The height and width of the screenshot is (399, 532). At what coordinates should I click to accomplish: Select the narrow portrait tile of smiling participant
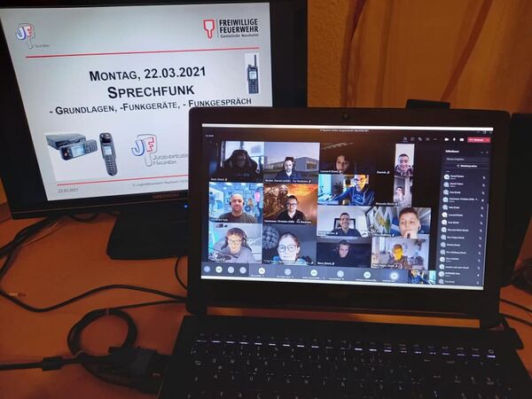tap(403, 163)
